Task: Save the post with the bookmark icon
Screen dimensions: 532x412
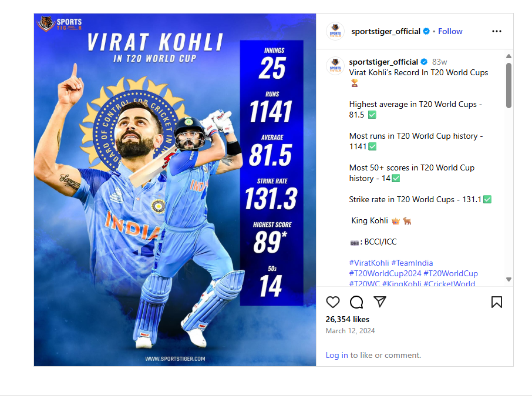Action: point(496,302)
